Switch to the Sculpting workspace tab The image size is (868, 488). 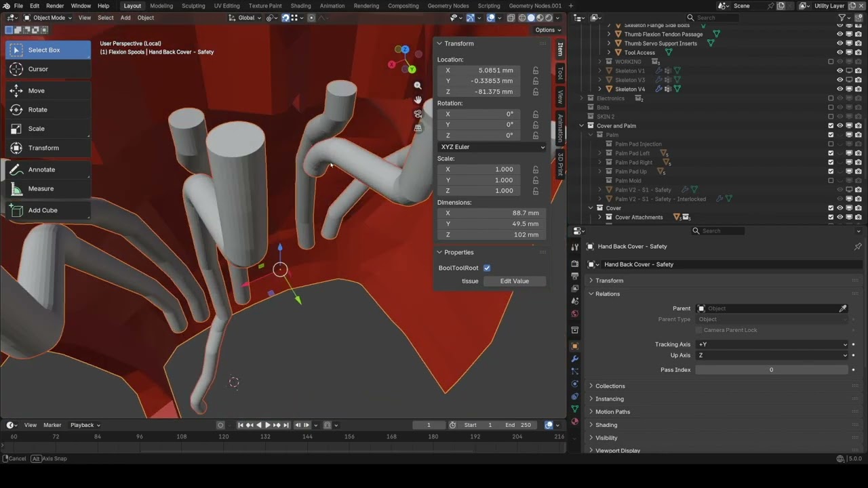point(193,6)
